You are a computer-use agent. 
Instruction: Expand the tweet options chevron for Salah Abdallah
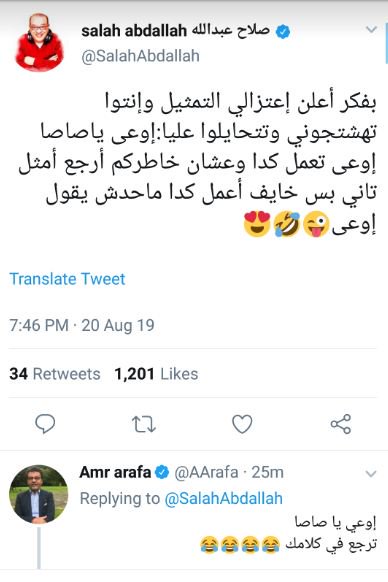[x=371, y=29]
